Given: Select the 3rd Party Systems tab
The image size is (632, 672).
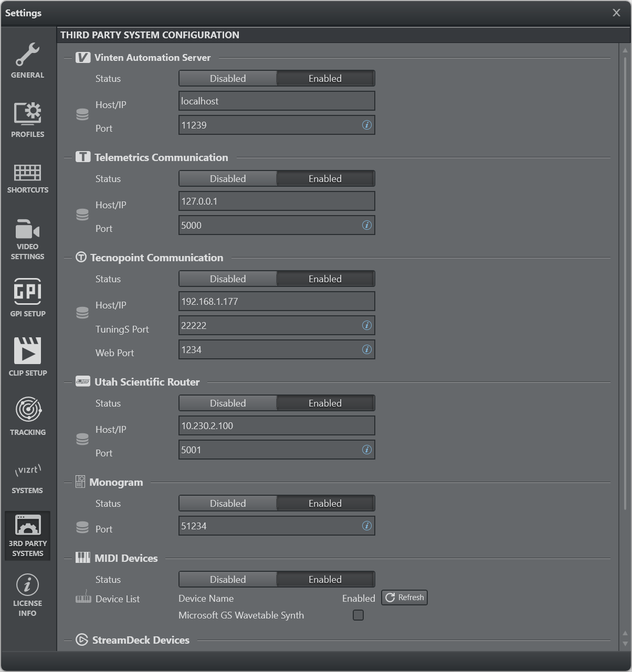Looking at the screenshot, I should (x=27, y=536).
